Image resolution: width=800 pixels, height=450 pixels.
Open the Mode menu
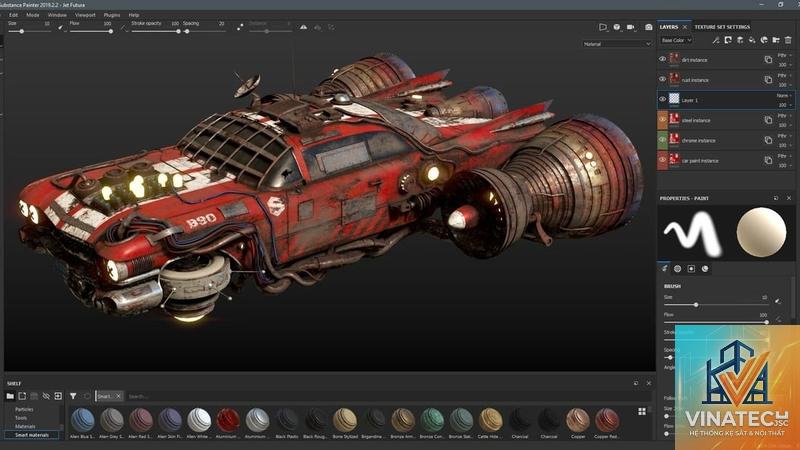coord(33,15)
